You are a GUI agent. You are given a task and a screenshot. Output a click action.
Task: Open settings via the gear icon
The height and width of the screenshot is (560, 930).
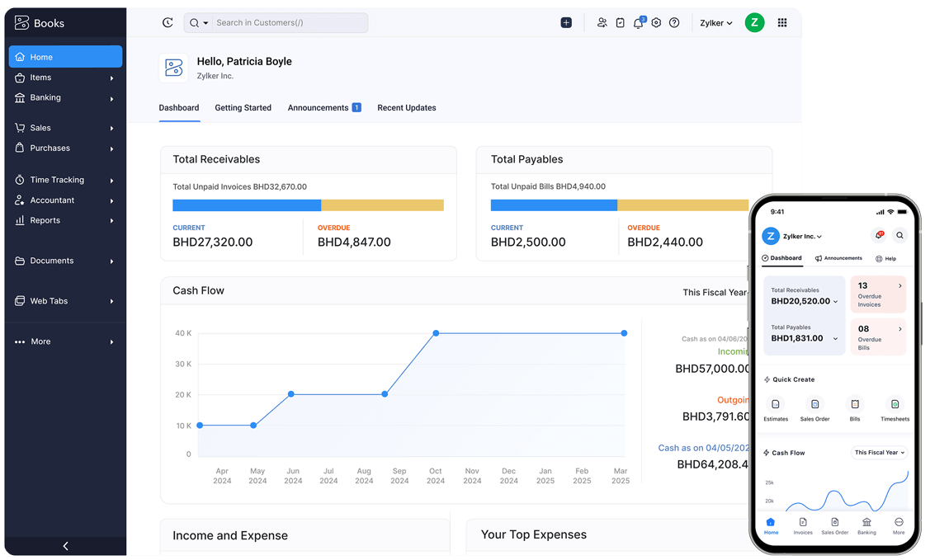pos(656,22)
